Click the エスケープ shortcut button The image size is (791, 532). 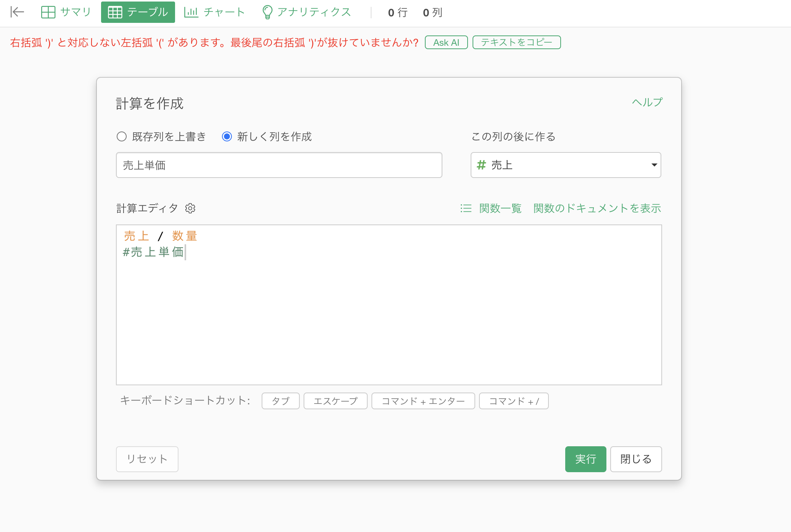click(x=336, y=401)
